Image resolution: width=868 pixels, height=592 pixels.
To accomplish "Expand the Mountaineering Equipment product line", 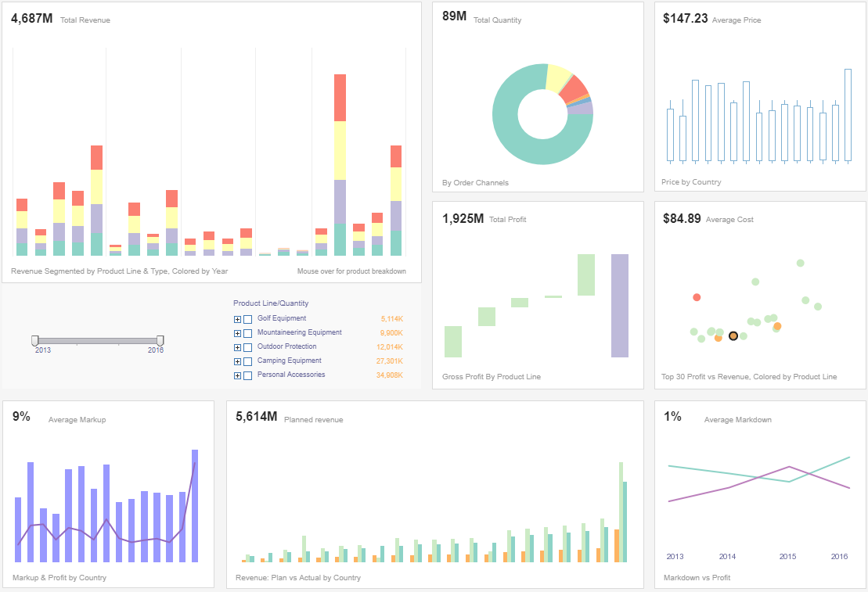I will tap(237, 333).
